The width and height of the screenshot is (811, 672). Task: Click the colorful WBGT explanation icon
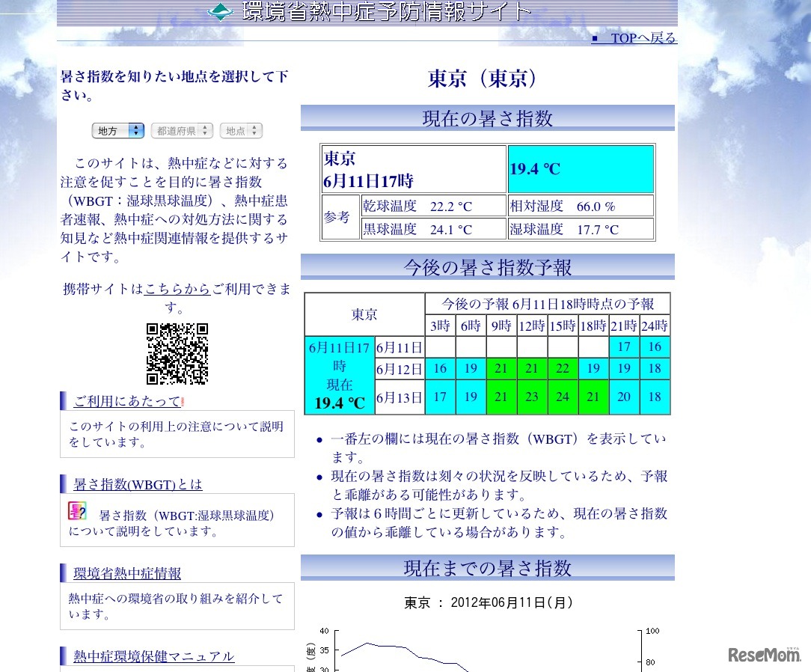78,510
